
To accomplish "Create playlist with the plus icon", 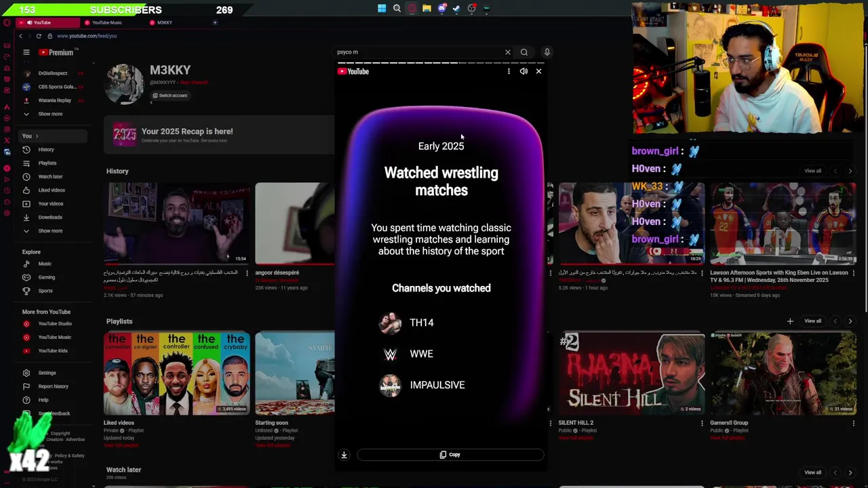I will (790, 321).
